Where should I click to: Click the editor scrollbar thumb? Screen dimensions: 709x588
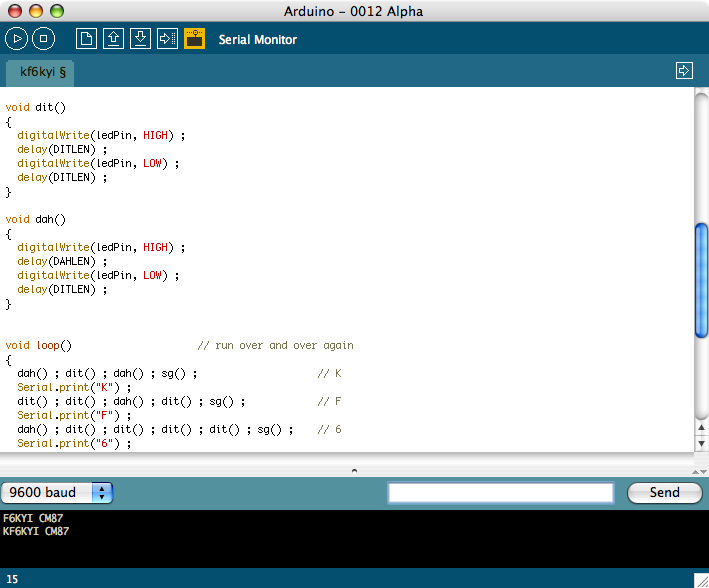701,280
